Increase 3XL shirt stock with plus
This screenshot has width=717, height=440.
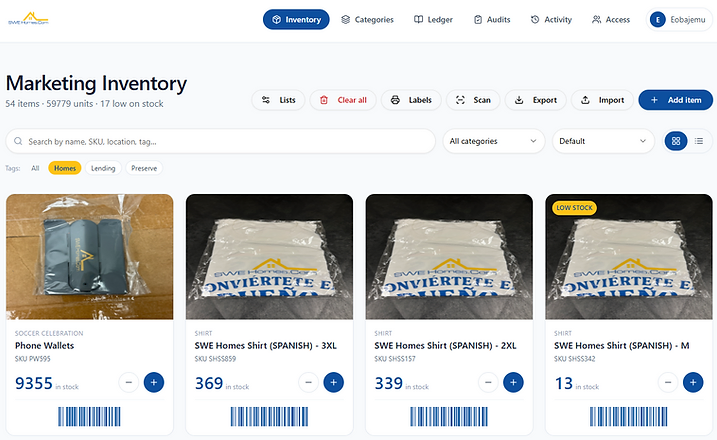334,382
